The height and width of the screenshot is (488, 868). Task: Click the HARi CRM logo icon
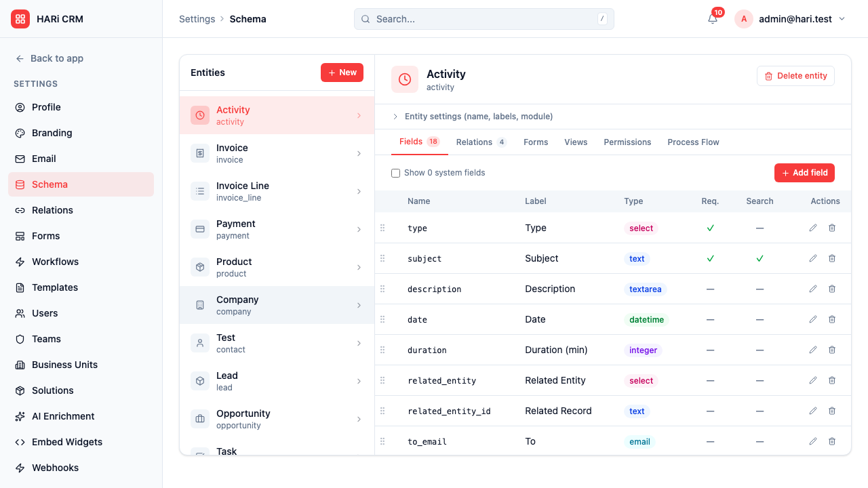coord(20,19)
